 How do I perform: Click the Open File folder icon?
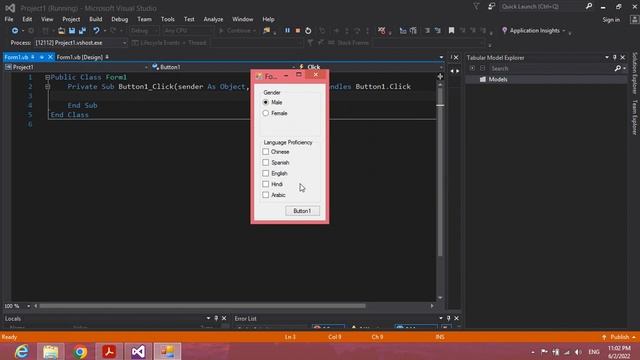coord(61,31)
